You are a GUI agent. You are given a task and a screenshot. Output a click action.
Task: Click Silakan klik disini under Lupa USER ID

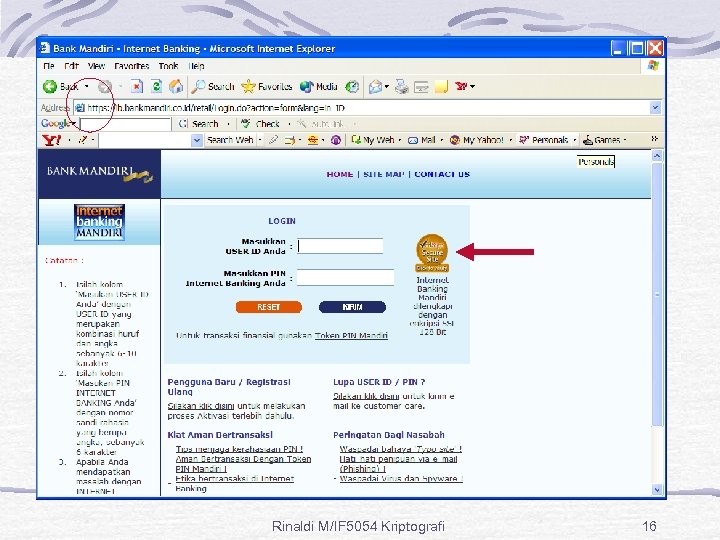click(x=366, y=396)
